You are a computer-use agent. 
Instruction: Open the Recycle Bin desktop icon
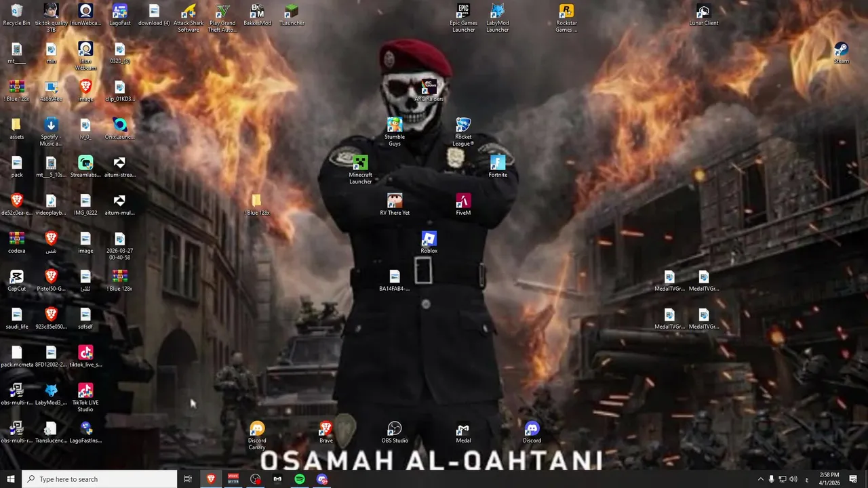tap(17, 15)
